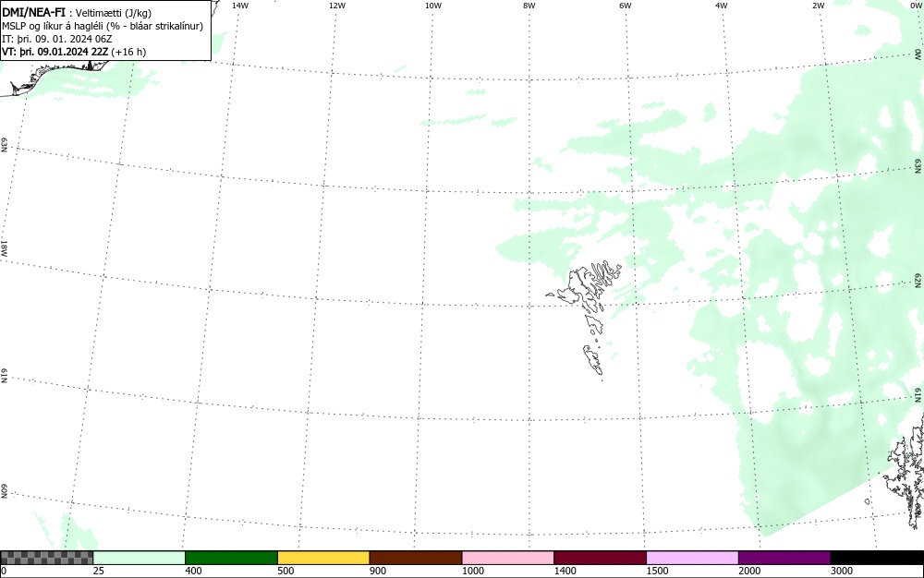This screenshot has width=924, height=578.
Task: Click the southernmost Faroe island (Suðuroy) outline
Action: (x=593, y=359)
